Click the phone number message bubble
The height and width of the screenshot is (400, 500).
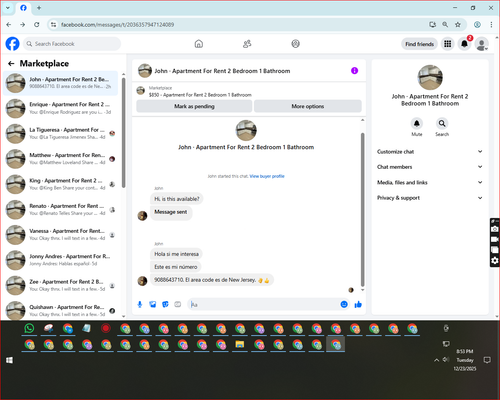pos(212,280)
